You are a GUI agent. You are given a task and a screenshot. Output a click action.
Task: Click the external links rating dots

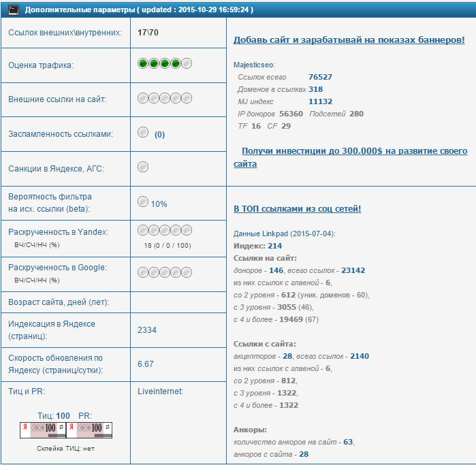(x=165, y=98)
